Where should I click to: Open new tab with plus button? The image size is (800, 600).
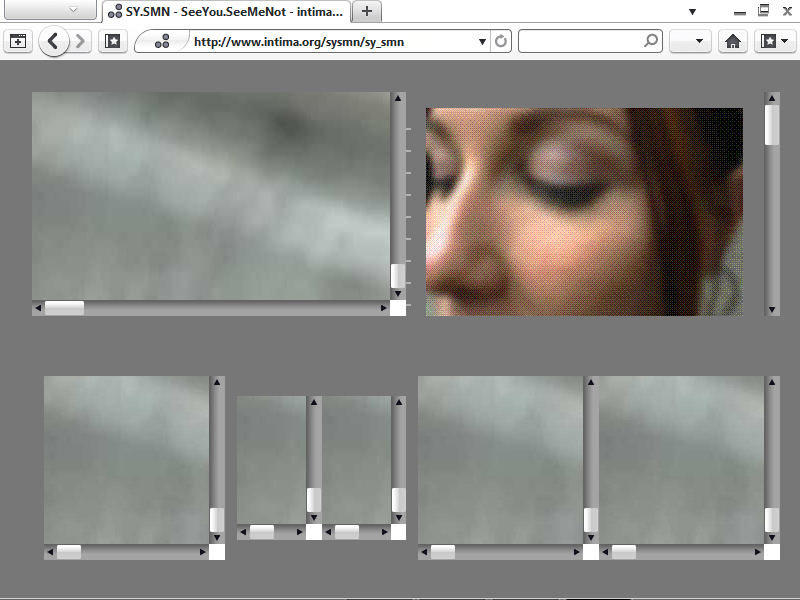pos(367,11)
